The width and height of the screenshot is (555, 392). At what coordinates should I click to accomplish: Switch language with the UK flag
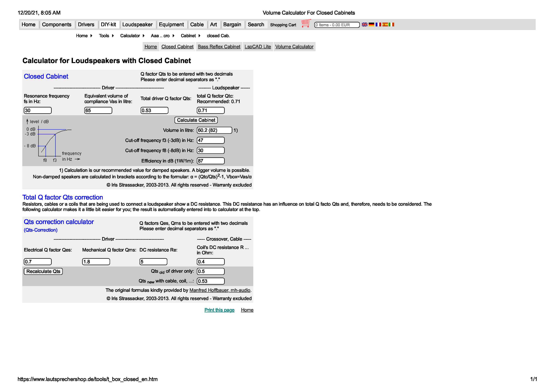pyautogui.click(x=365, y=25)
